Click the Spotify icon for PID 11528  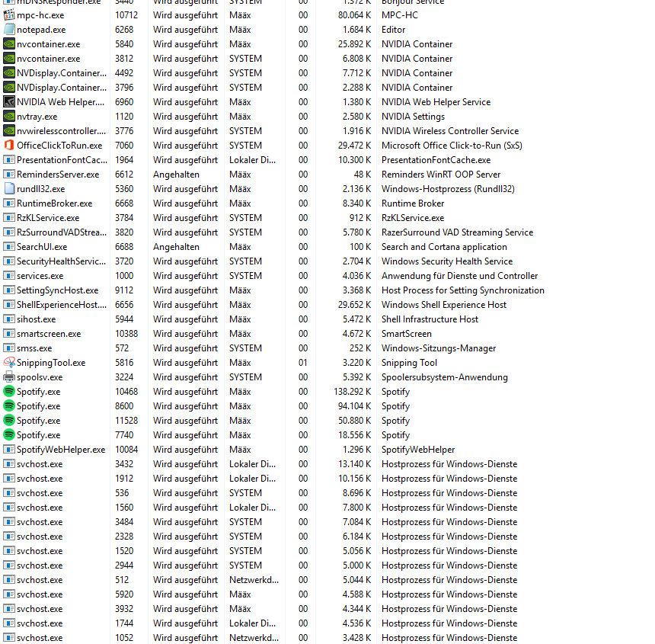coord(9,421)
